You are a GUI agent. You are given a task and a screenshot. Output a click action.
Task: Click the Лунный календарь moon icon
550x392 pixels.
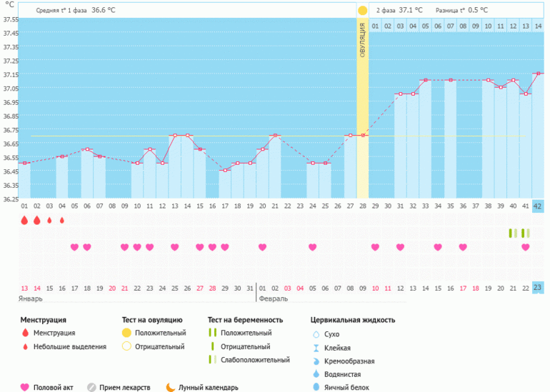(x=170, y=387)
